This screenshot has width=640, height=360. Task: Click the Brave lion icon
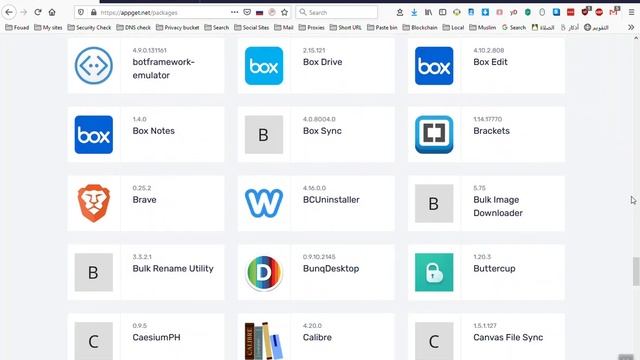tap(94, 203)
